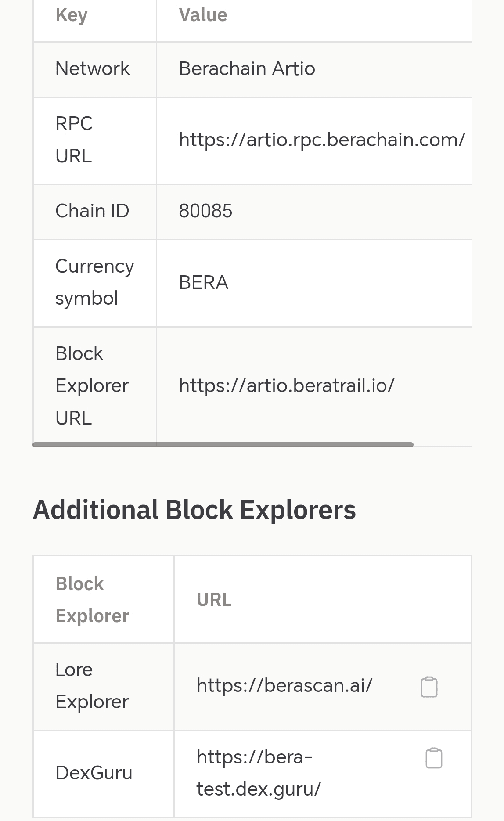This screenshot has width=504, height=821.
Task: Click the Additional Block Explorers heading
Action: click(195, 509)
